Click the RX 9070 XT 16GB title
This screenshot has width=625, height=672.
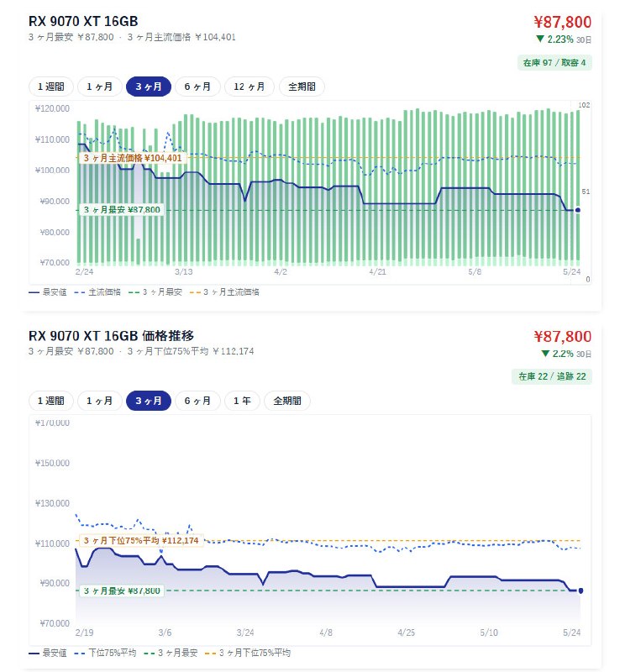coord(83,21)
